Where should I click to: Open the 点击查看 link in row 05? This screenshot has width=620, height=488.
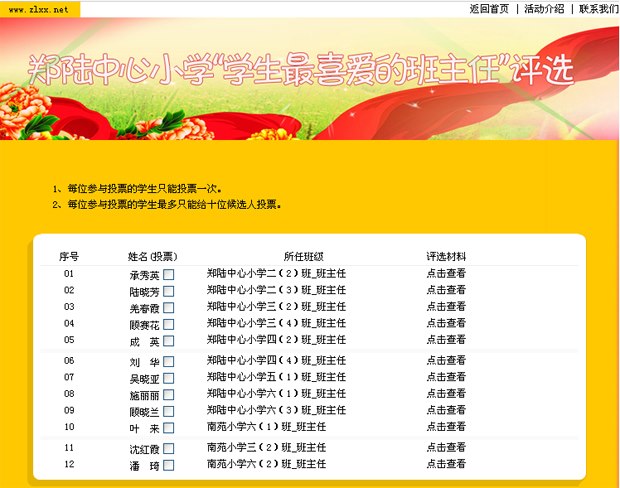[x=446, y=340]
